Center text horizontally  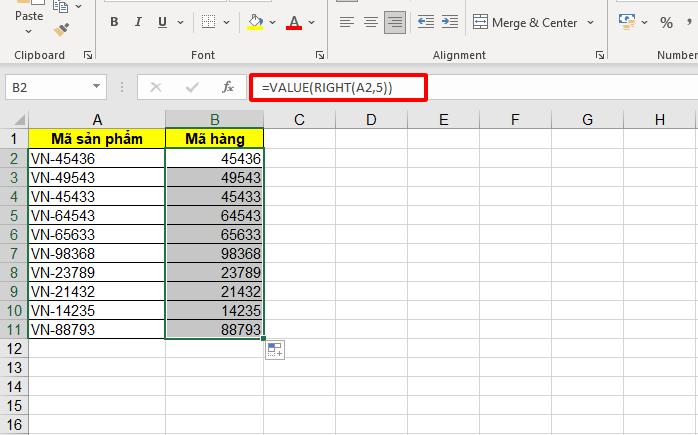point(370,22)
